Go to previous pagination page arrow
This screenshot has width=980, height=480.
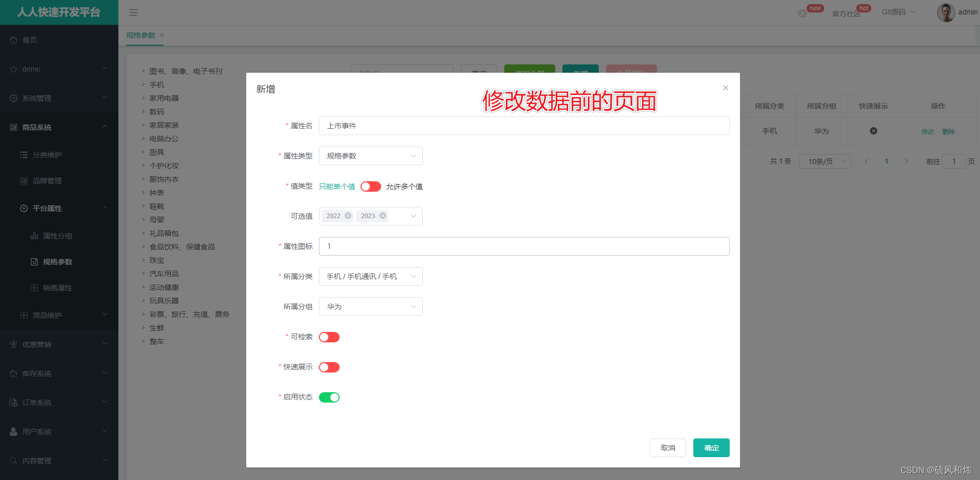[866, 162]
